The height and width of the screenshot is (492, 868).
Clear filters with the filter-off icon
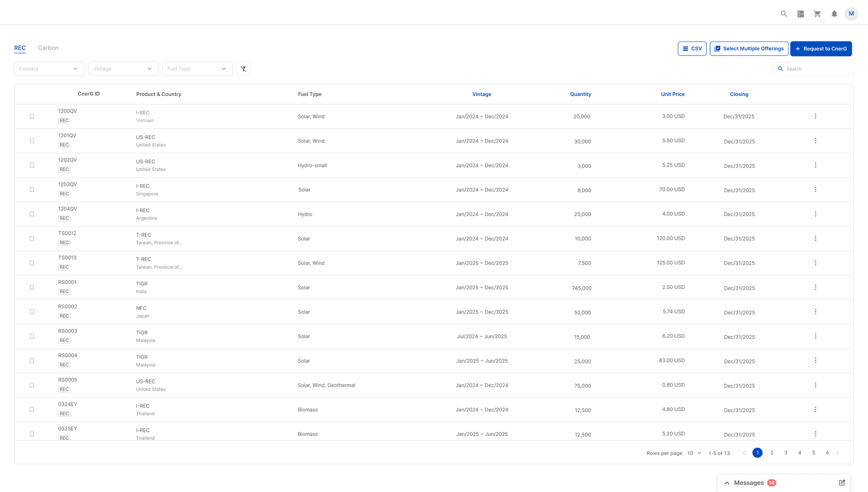(x=243, y=69)
